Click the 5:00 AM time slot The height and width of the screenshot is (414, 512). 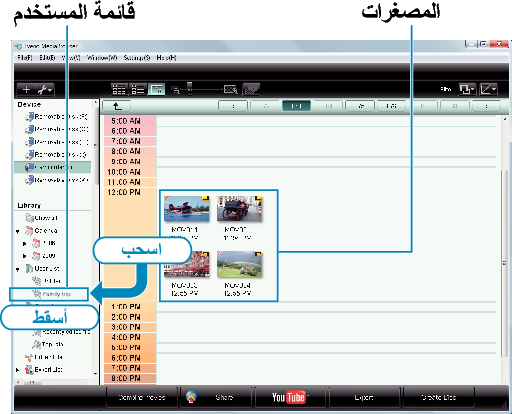130,121
